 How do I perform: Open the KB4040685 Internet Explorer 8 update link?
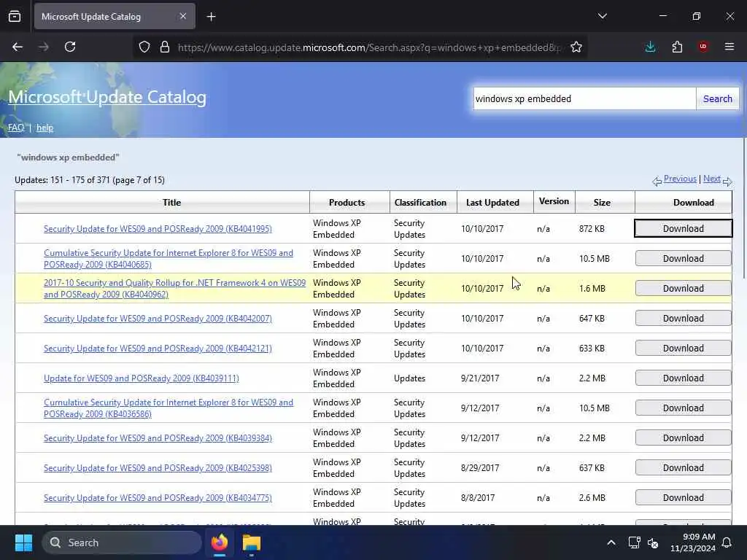[169, 259]
